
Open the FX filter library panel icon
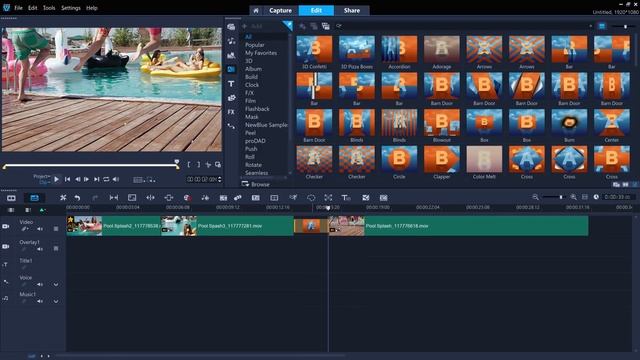(231, 112)
